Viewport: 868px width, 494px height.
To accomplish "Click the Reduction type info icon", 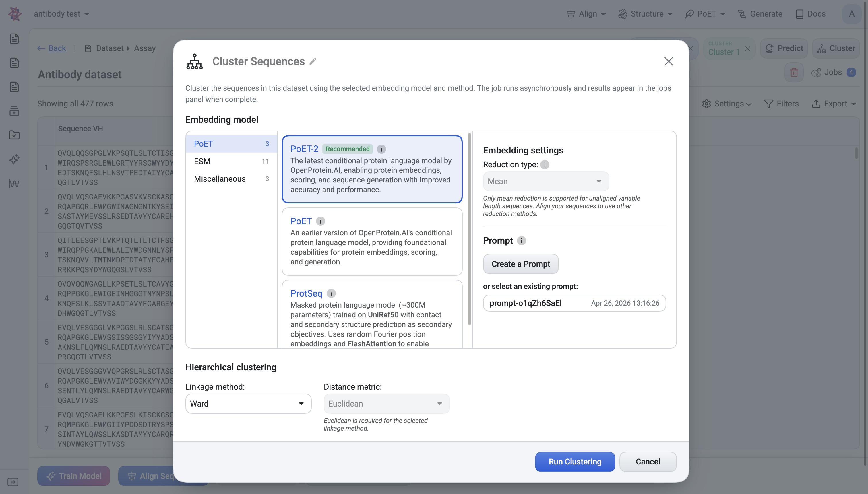I will pos(545,165).
